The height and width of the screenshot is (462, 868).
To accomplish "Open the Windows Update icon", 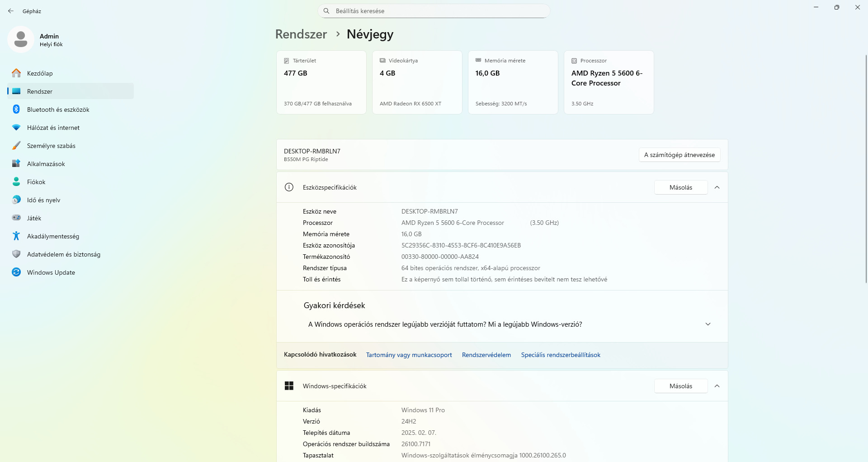I will (x=16, y=272).
